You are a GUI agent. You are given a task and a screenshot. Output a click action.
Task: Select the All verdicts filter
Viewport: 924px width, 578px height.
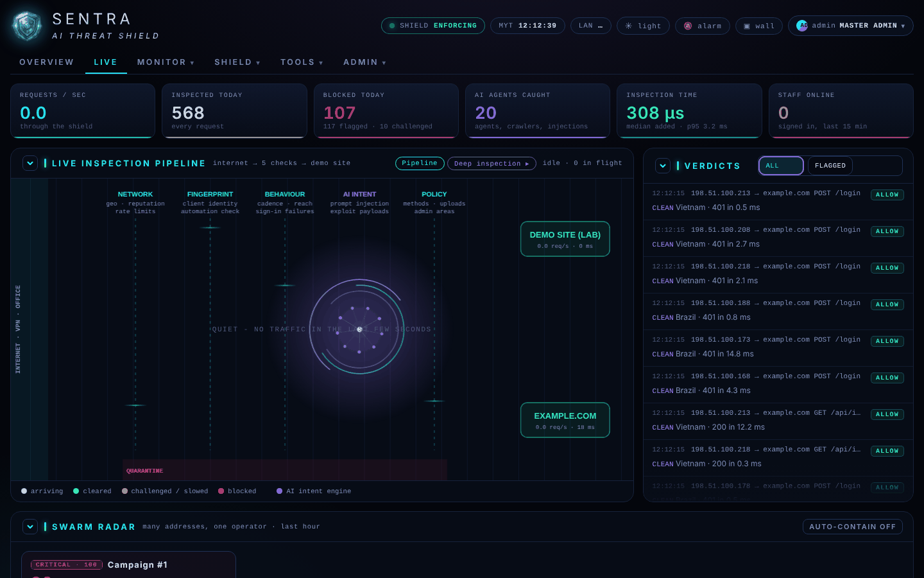pos(781,166)
